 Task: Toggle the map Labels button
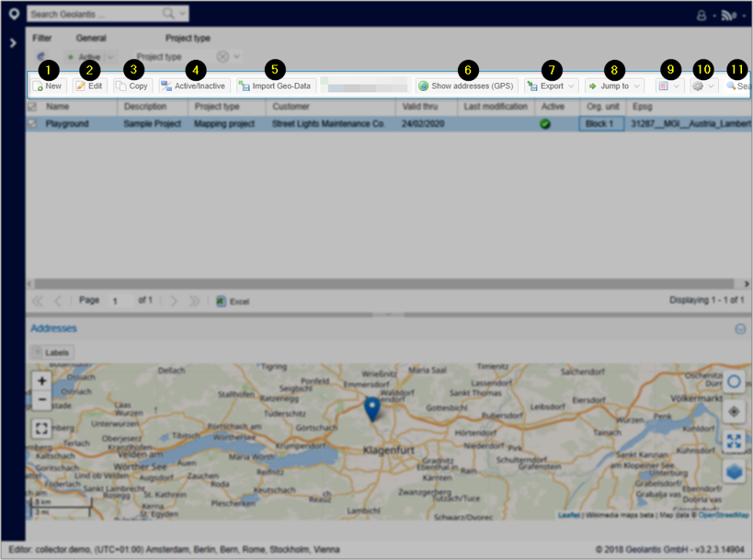51,352
